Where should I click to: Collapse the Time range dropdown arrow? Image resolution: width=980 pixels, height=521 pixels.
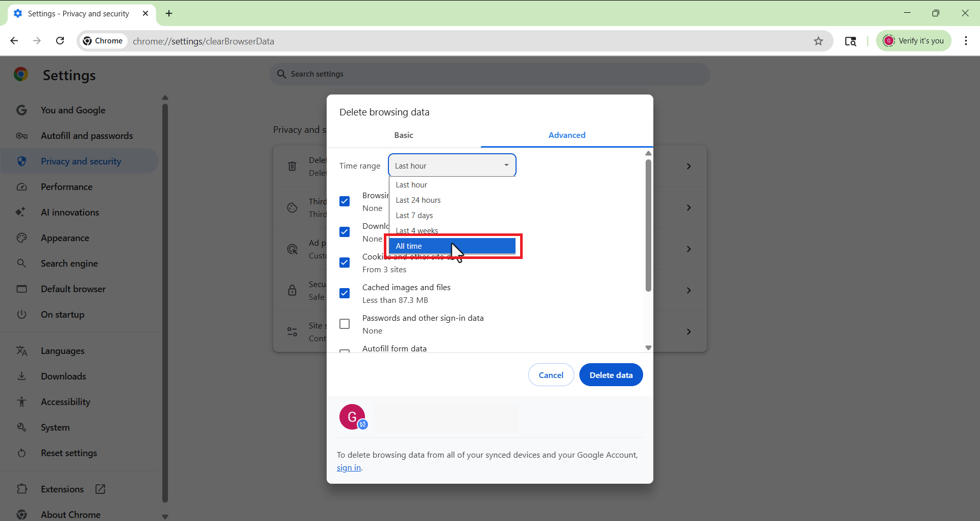506,165
